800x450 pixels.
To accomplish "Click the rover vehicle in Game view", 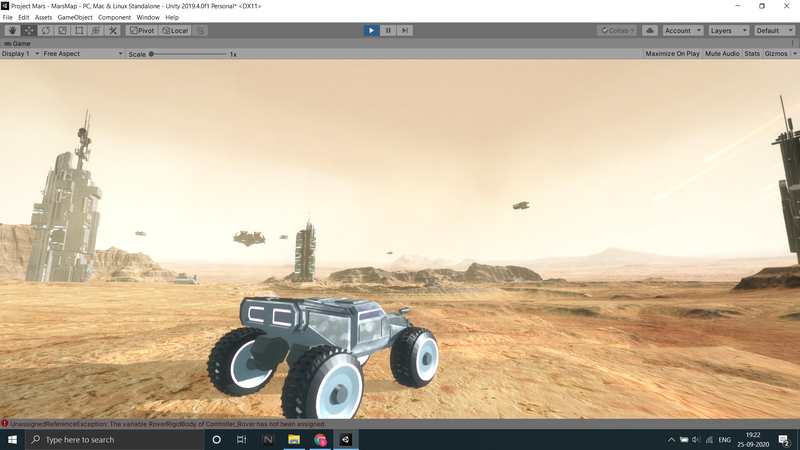I will [x=322, y=356].
